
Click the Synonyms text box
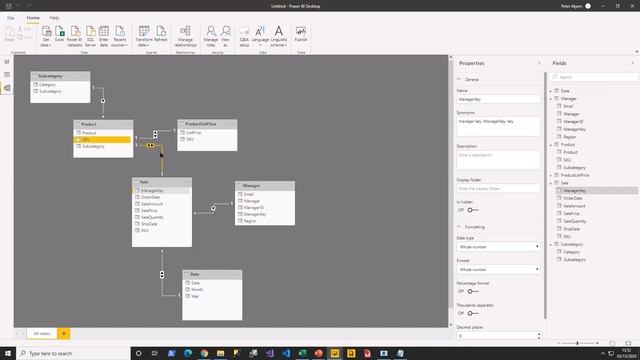click(x=498, y=127)
